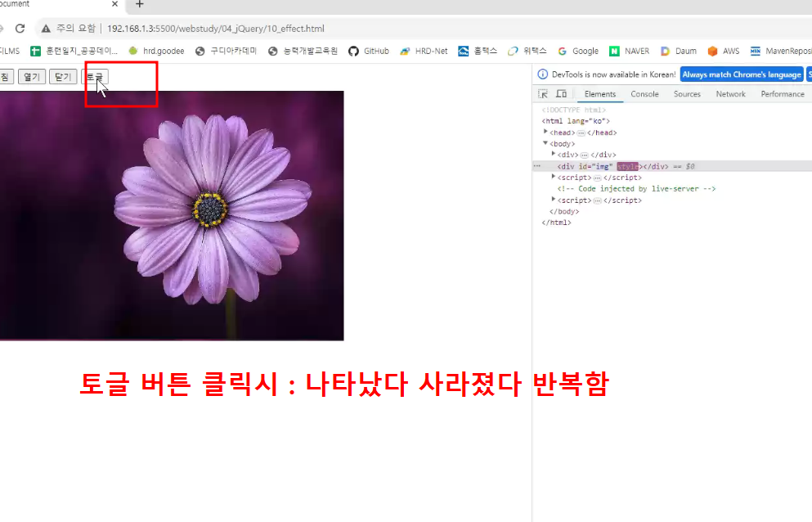This screenshot has height=522, width=812.
Task: Open the hrd.goodee bookmark
Action: (156, 51)
